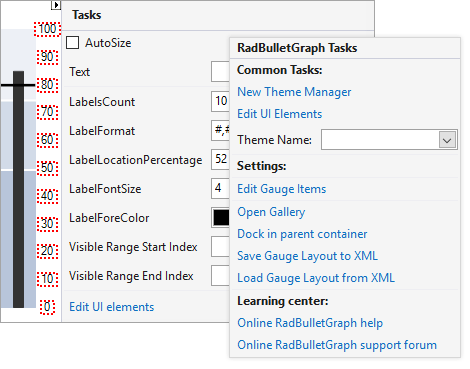Click the Visible Range Start Index field

(x=220, y=247)
